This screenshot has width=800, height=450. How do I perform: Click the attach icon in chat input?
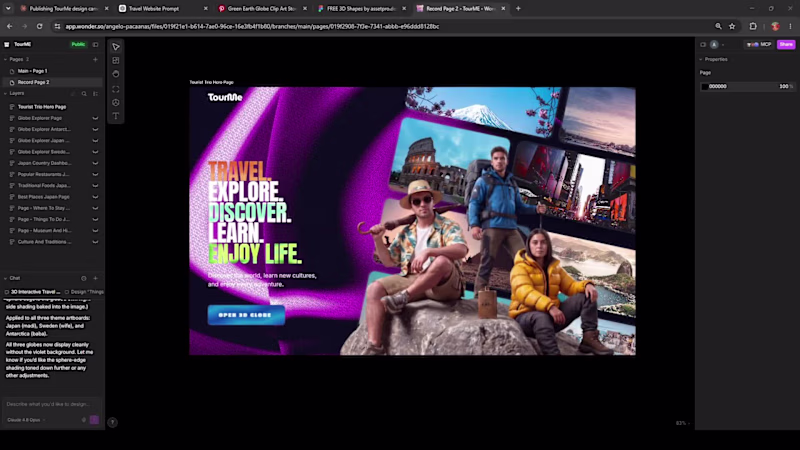[x=84, y=420]
